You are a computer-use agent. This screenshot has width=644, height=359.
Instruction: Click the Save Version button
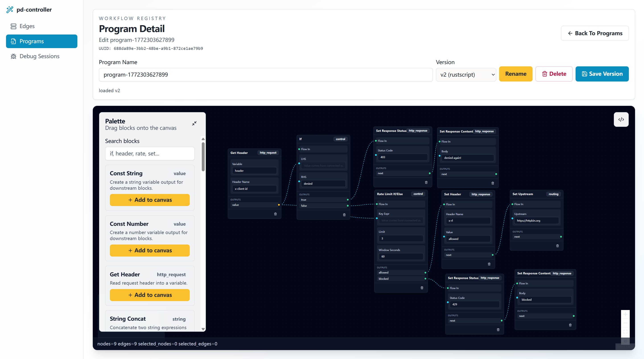click(x=602, y=74)
